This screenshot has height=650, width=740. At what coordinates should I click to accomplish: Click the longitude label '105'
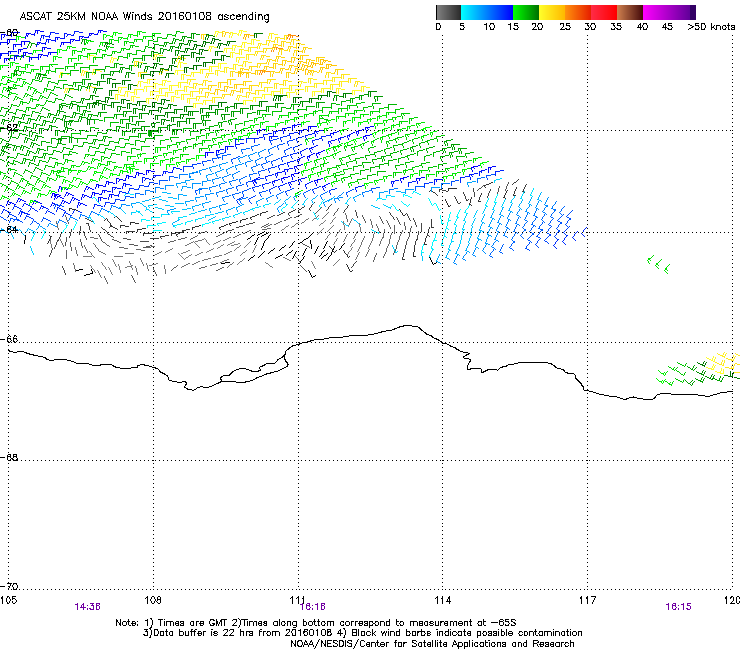click(x=8, y=599)
